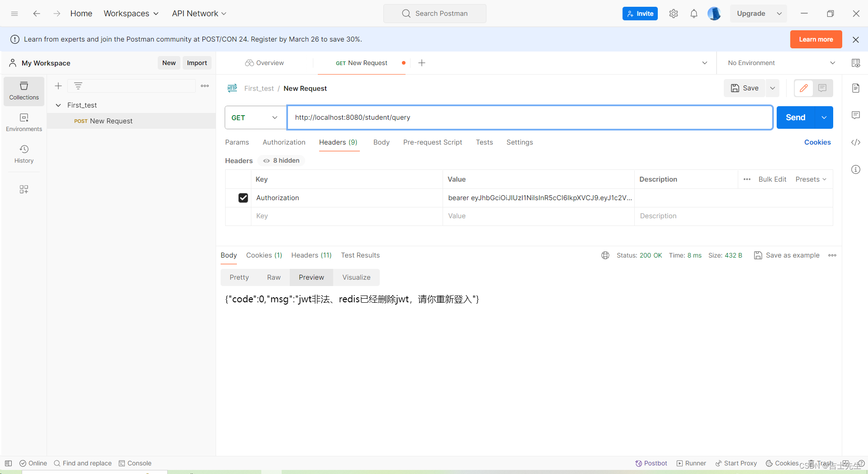This screenshot has height=474, width=868.
Task: Expand the API Network dropdown
Action: 199,14
